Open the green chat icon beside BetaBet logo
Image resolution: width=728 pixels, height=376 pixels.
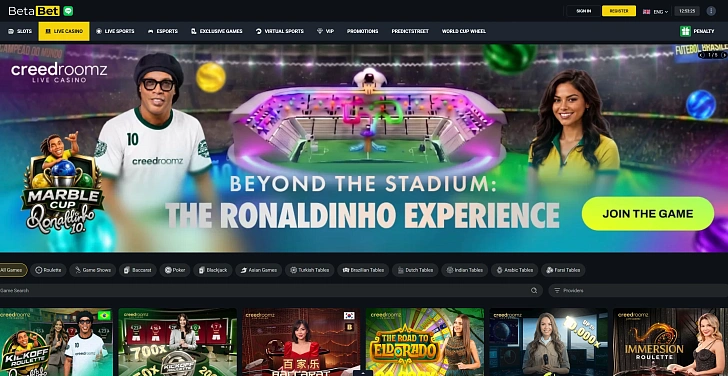68,11
